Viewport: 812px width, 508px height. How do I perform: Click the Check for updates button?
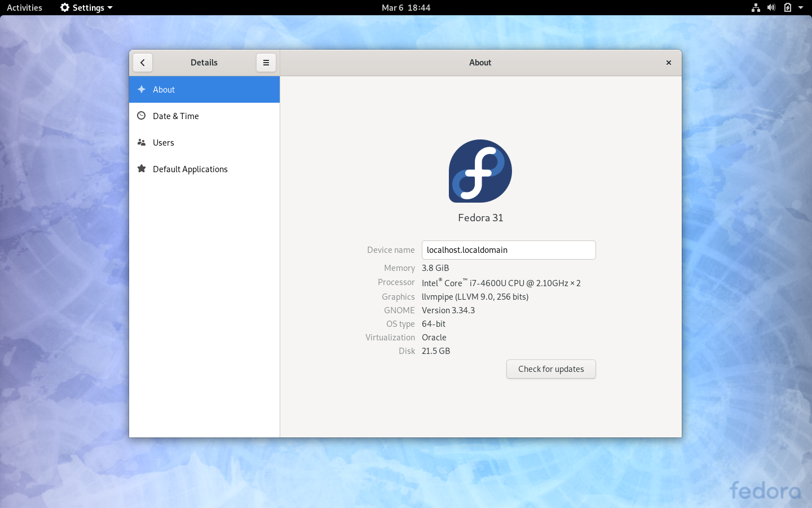[551, 369]
